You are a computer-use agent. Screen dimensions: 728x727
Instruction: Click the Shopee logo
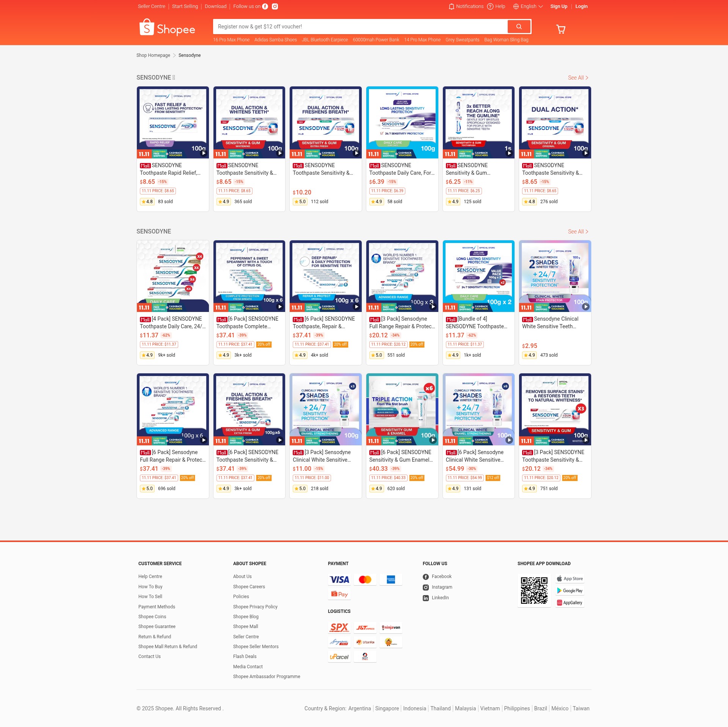167,28
